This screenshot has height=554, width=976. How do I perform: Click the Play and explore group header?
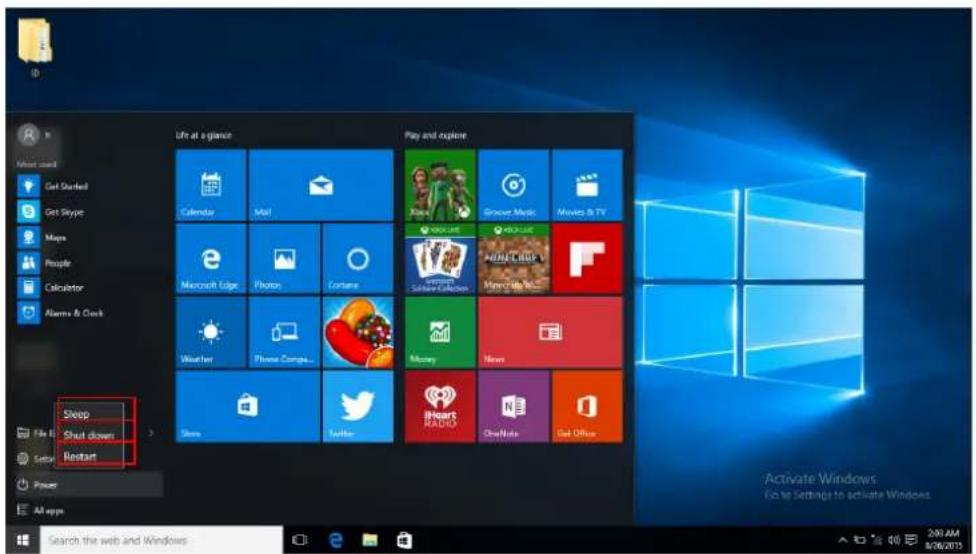point(435,135)
